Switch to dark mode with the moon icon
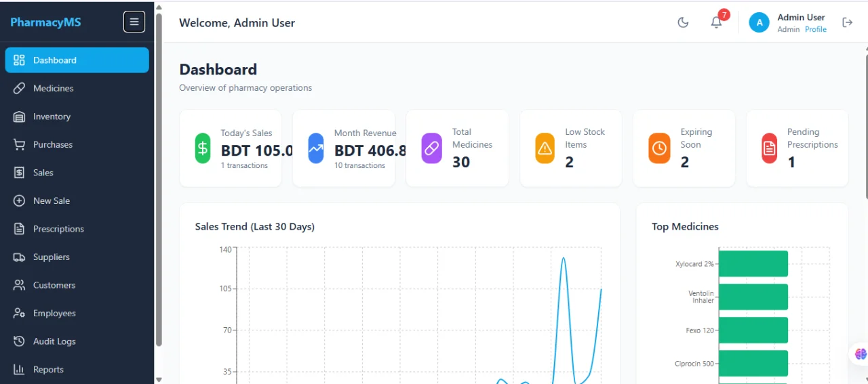 click(683, 22)
